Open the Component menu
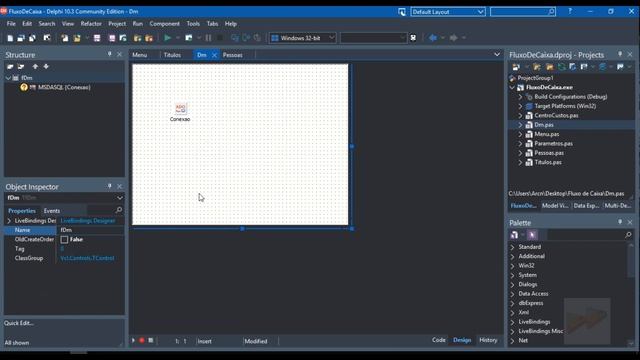This screenshot has width=640, height=360. [x=164, y=24]
